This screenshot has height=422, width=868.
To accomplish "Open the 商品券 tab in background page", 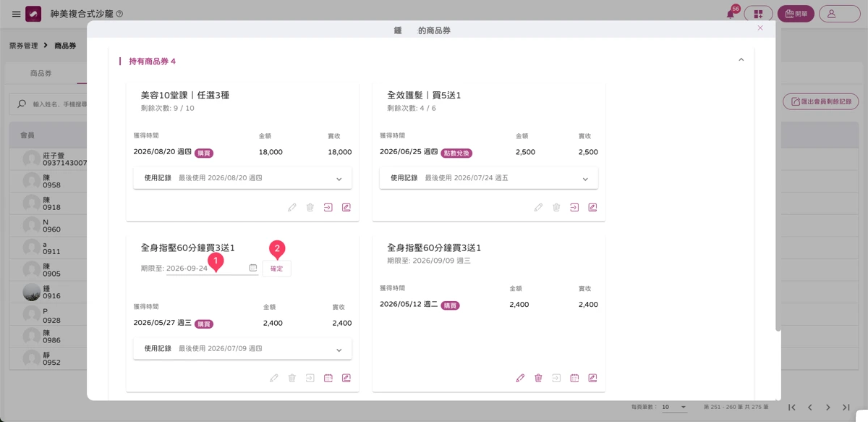I will click(41, 74).
